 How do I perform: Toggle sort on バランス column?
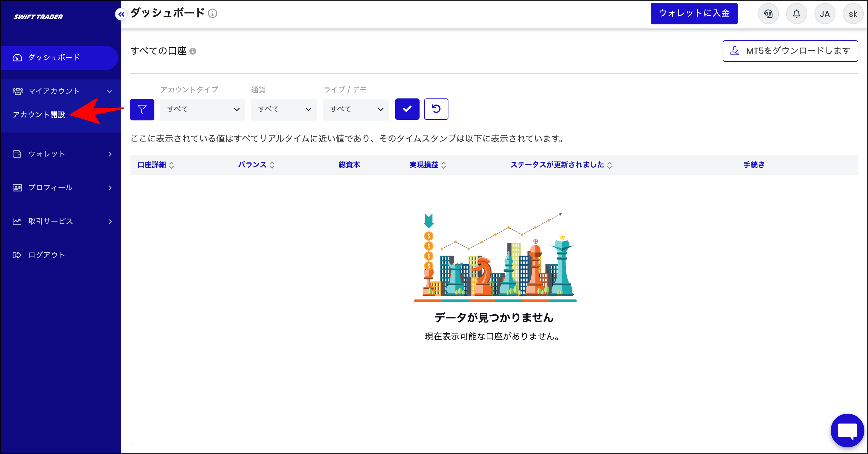pyautogui.click(x=272, y=165)
